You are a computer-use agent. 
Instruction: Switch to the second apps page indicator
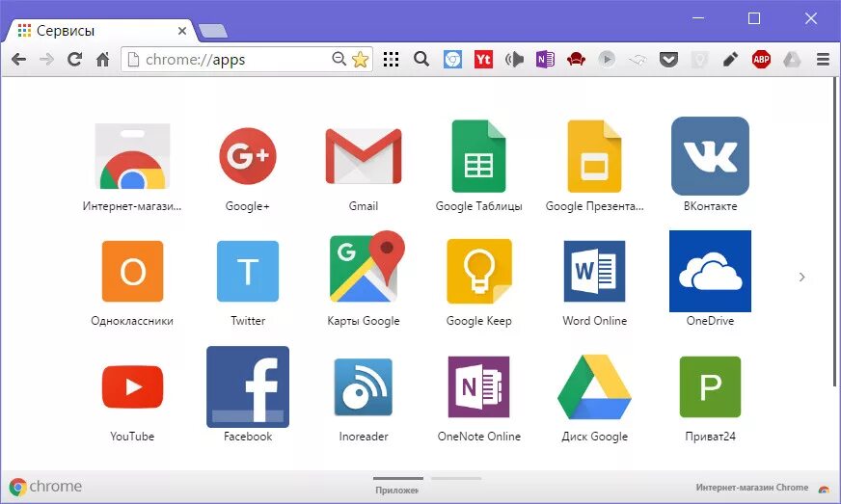tap(456, 478)
